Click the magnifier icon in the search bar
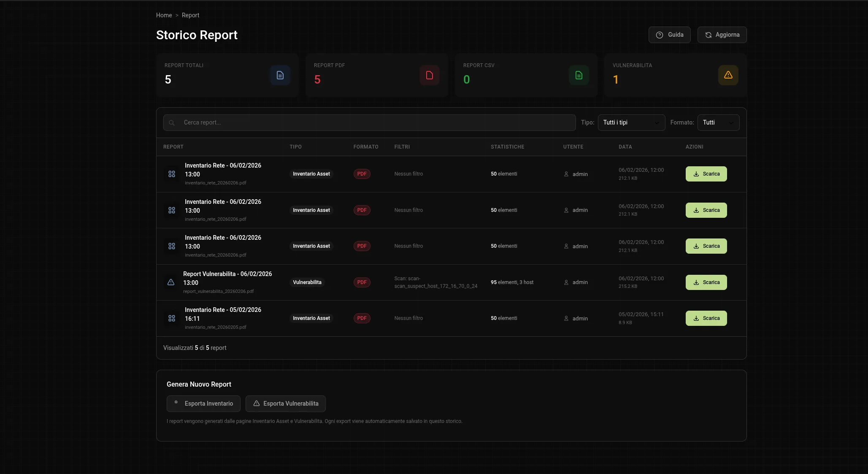The height and width of the screenshot is (474, 868). coord(172,123)
